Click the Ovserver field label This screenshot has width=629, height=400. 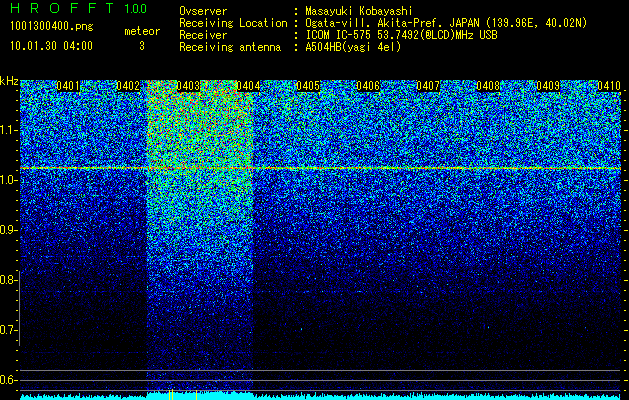tap(203, 12)
